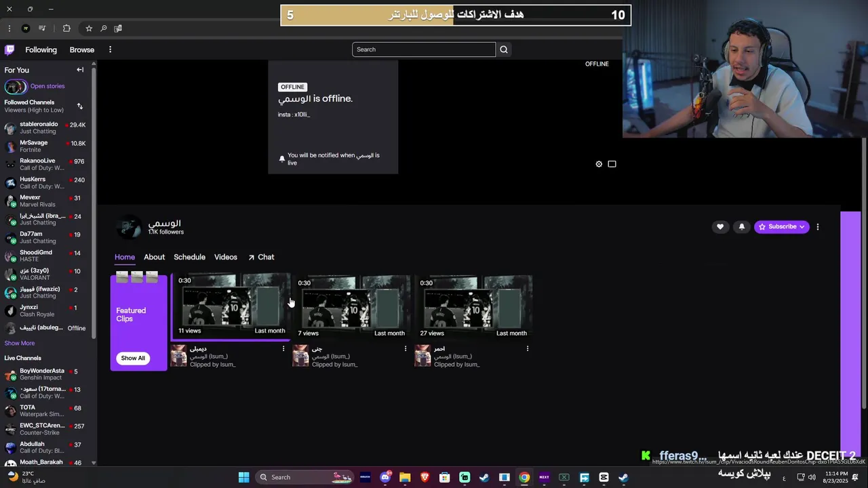Image resolution: width=868 pixels, height=488 pixels.
Task: Play the 7 views clip thumbnail
Action: pyautogui.click(x=351, y=306)
